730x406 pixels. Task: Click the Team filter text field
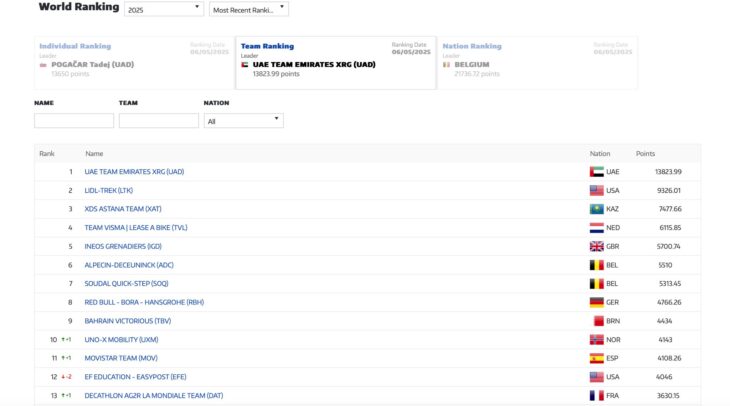click(158, 121)
